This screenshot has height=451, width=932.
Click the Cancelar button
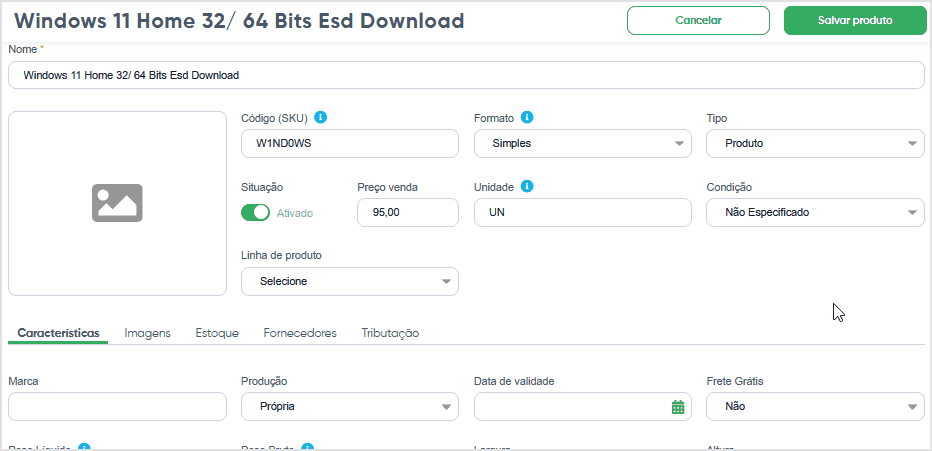698,20
